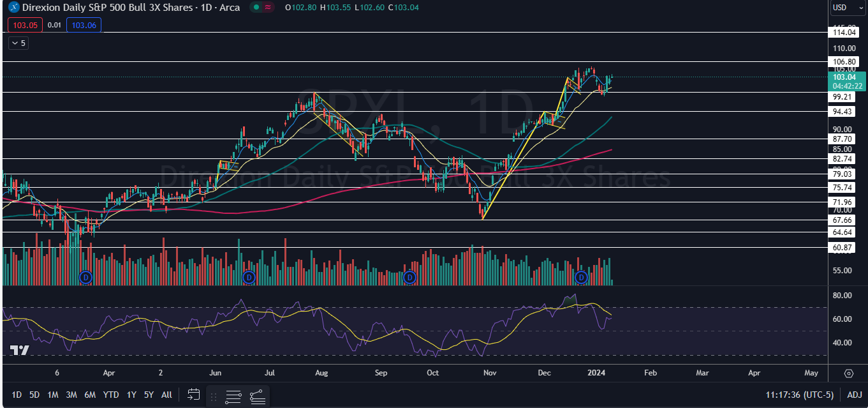Grab the drawing toolbar drag handle
868x408 pixels.
point(214,396)
